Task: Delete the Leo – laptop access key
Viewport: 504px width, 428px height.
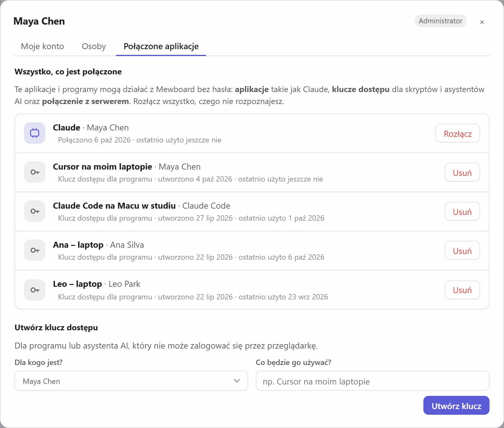Action: (462, 290)
